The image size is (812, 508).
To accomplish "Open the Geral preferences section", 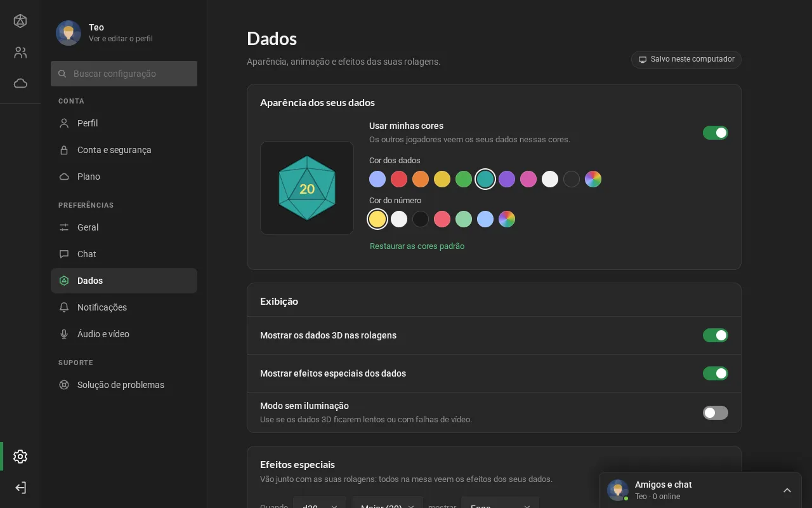I will [x=124, y=227].
